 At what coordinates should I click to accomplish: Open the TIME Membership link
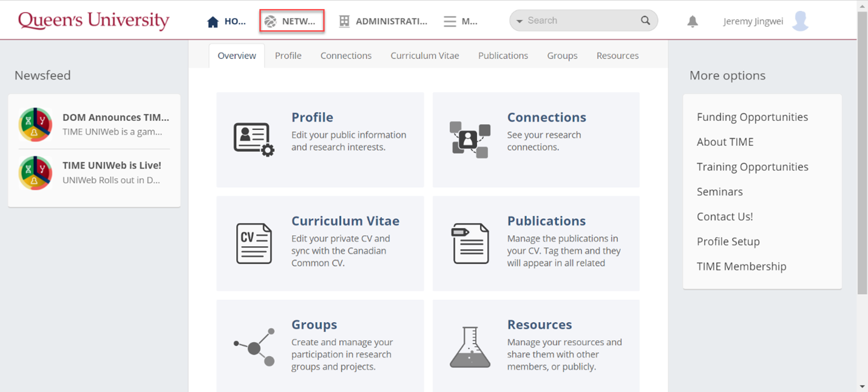(x=741, y=266)
